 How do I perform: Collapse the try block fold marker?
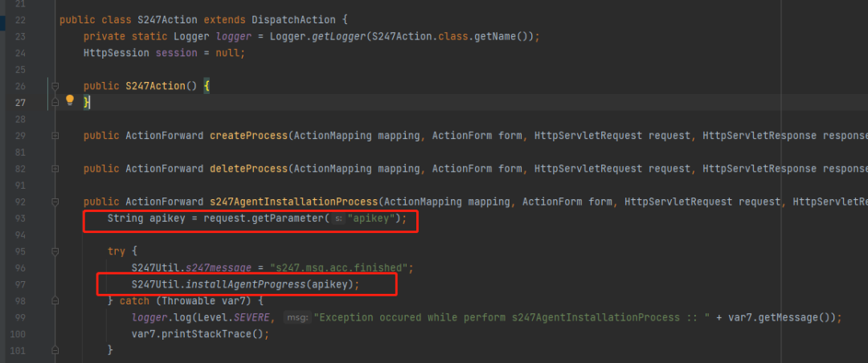55,251
